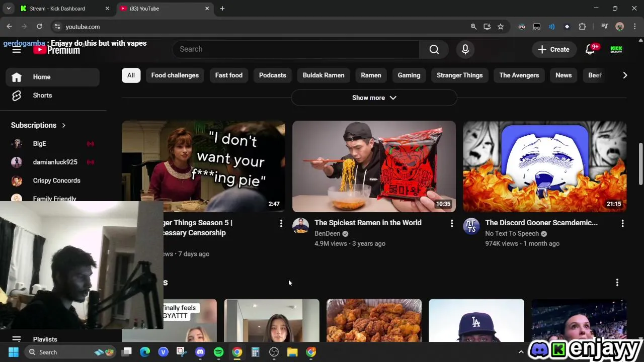The image size is (644, 362).
Task: Select the Gaming chip
Action: (x=409, y=75)
